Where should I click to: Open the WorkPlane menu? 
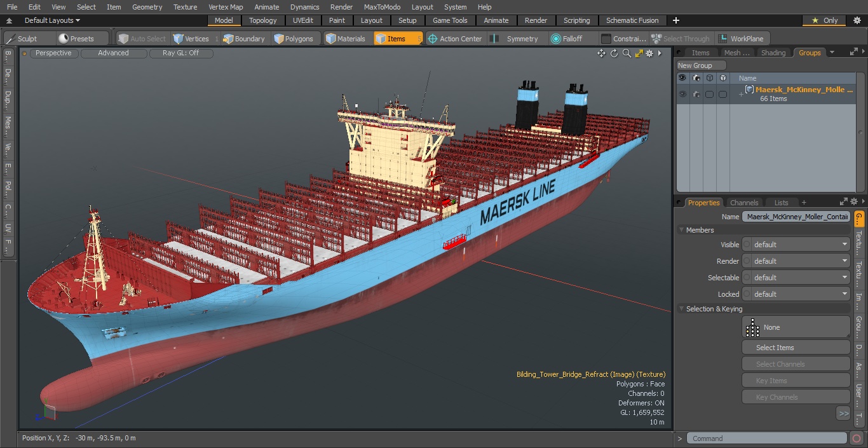tap(742, 39)
